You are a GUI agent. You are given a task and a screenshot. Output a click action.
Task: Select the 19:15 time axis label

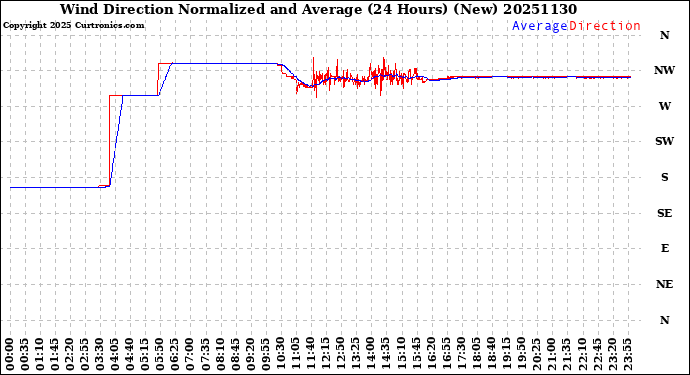(506, 354)
